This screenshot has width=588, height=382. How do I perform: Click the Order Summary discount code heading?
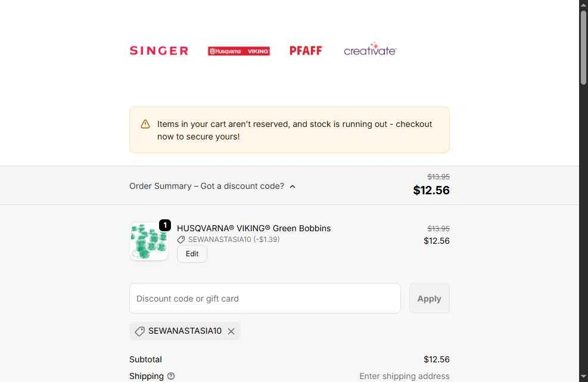[207, 186]
